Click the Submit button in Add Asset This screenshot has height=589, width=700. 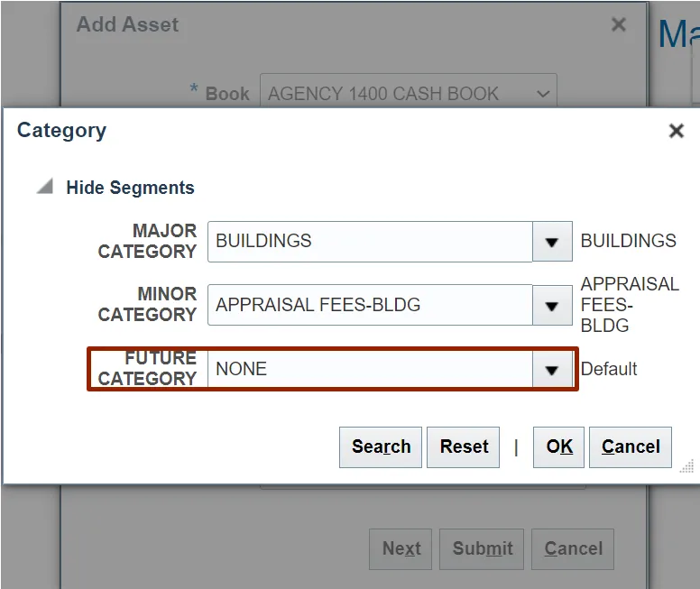pyautogui.click(x=483, y=549)
